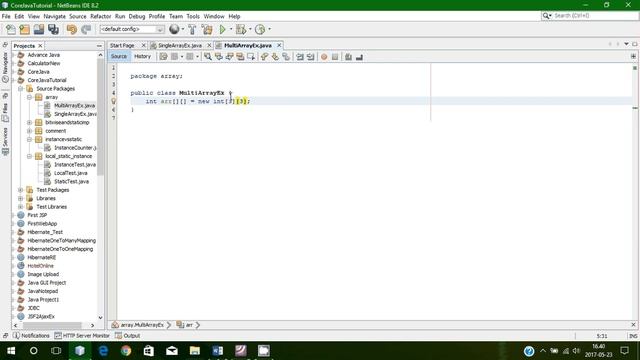Image resolution: width=640 pixels, height=360 pixels.
Task: Open the default config combo box
Action: [x=131, y=29]
